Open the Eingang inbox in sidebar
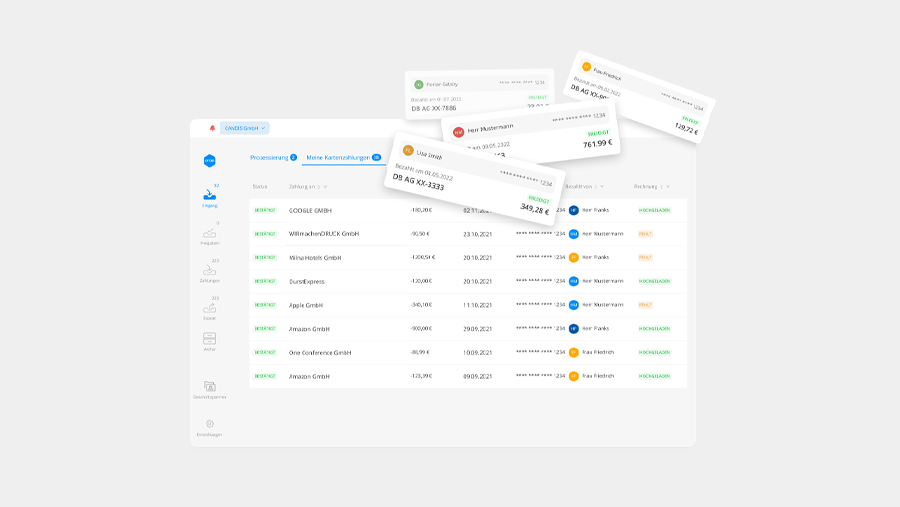 click(x=209, y=196)
